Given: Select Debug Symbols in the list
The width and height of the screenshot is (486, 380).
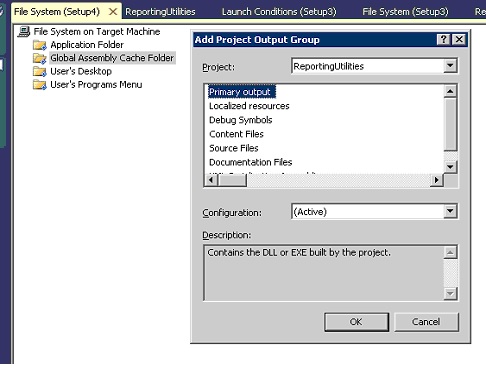Looking at the screenshot, I should 241,120.
